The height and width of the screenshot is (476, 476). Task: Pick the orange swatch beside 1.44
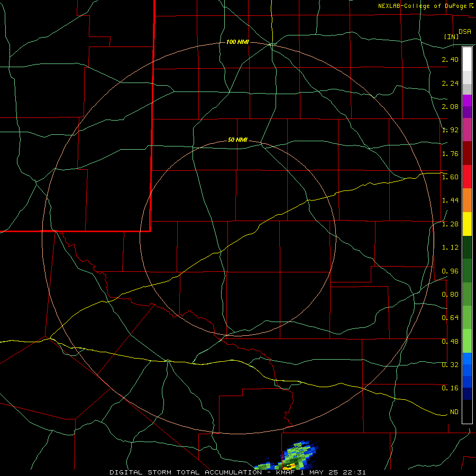(x=467, y=200)
